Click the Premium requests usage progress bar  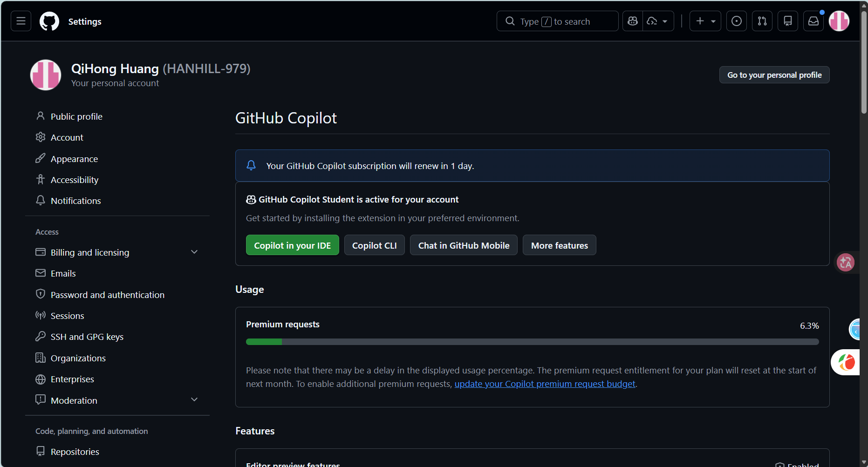point(532,342)
